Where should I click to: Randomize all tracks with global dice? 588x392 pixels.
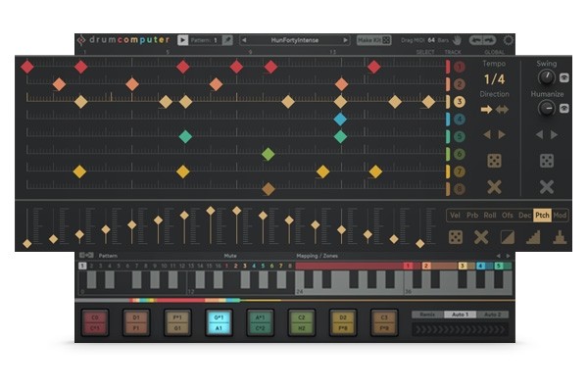pos(547,161)
